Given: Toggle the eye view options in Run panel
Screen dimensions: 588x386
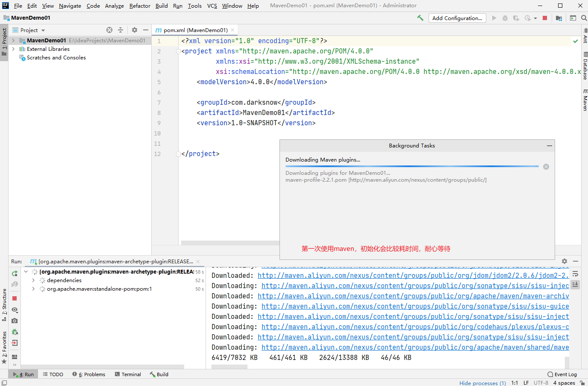Looking at the screenshot, I should 15,309.
